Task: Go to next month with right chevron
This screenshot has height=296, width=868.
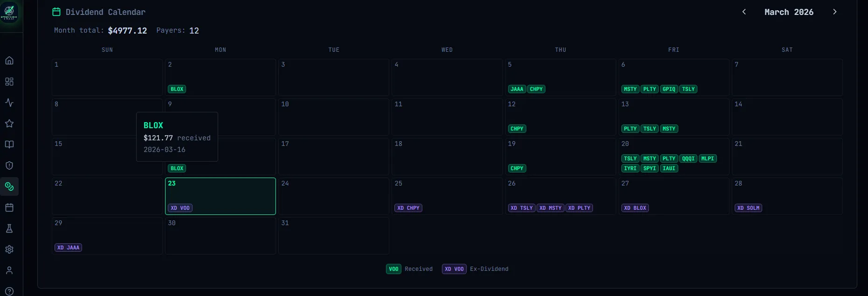Action: pyautogui.click(x=834, y=12)
